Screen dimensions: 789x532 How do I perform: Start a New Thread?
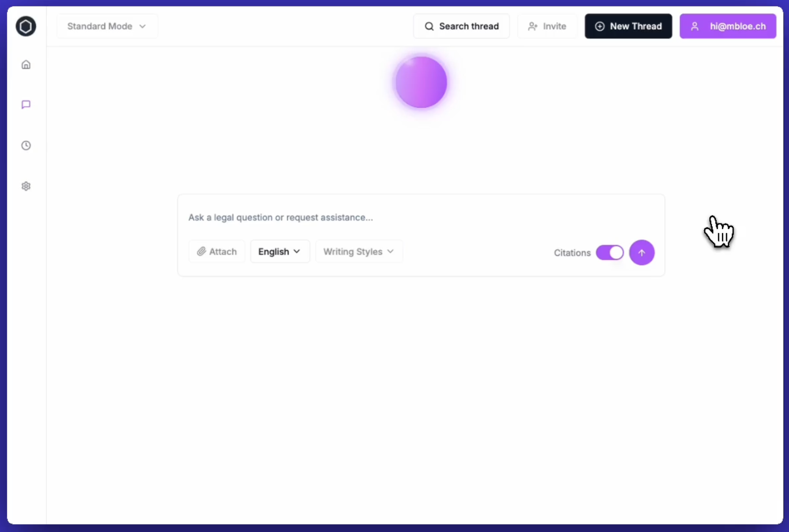pyautogui.click(x=628, y=26)
